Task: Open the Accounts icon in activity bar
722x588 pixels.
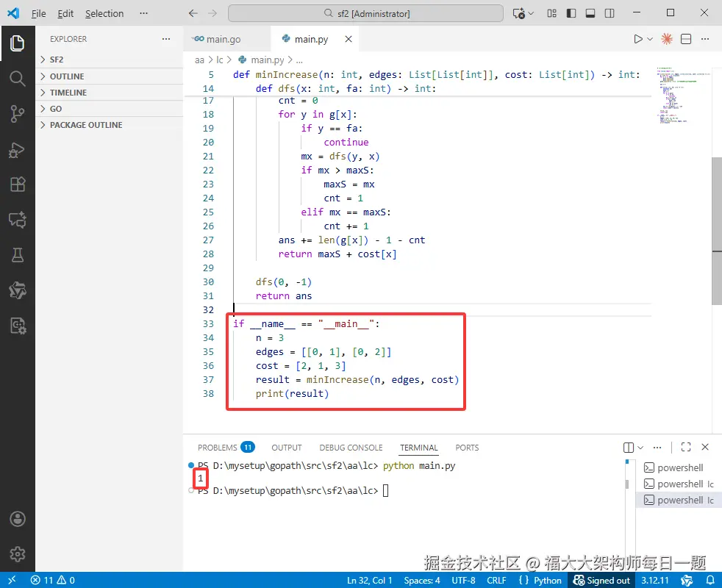Action: (18, 519)
